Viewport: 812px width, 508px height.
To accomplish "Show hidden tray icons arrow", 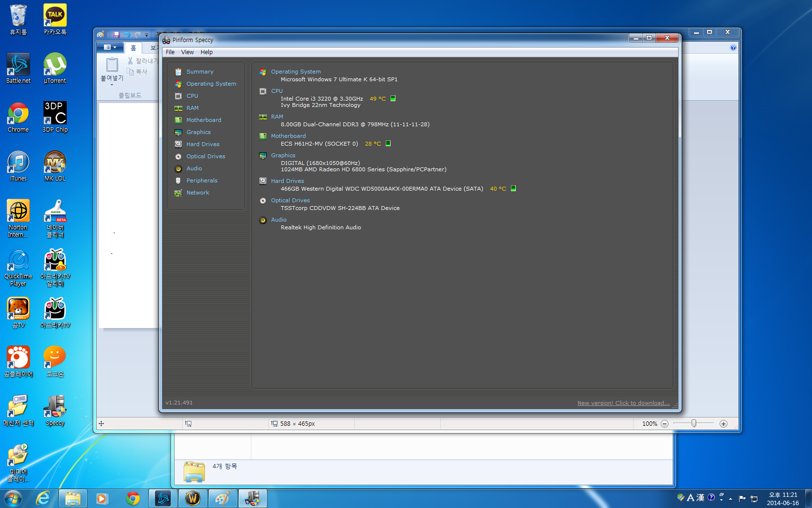I will pos(731,499).
